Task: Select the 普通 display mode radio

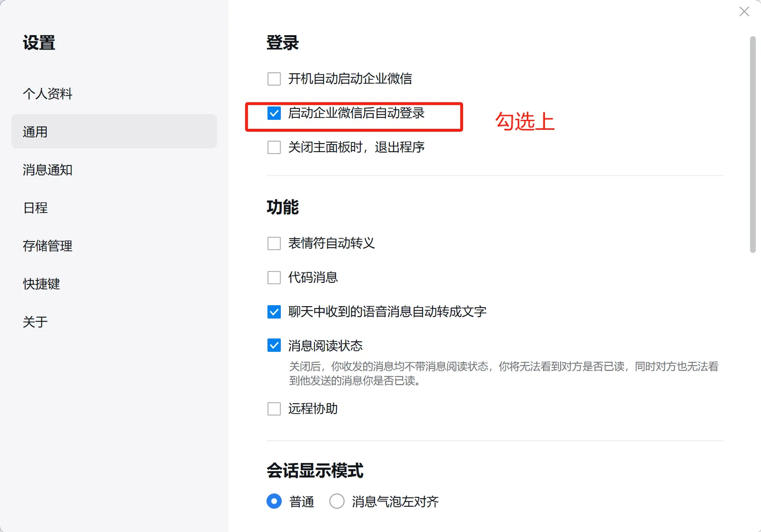Action: point(274,501)
